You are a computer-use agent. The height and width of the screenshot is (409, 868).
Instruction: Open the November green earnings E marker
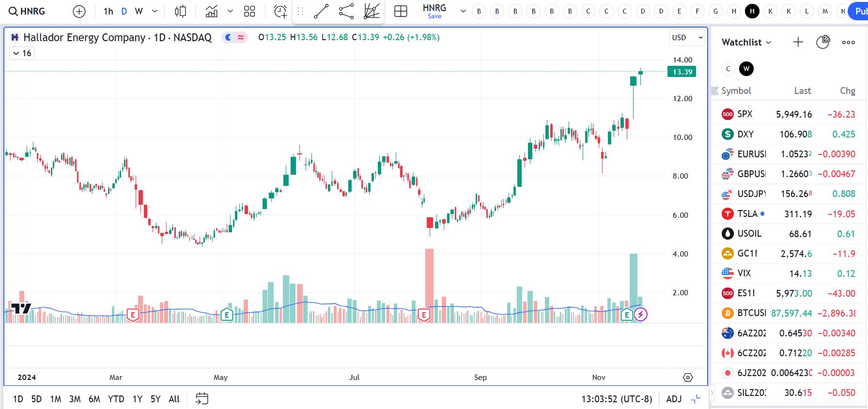point(627,315)
